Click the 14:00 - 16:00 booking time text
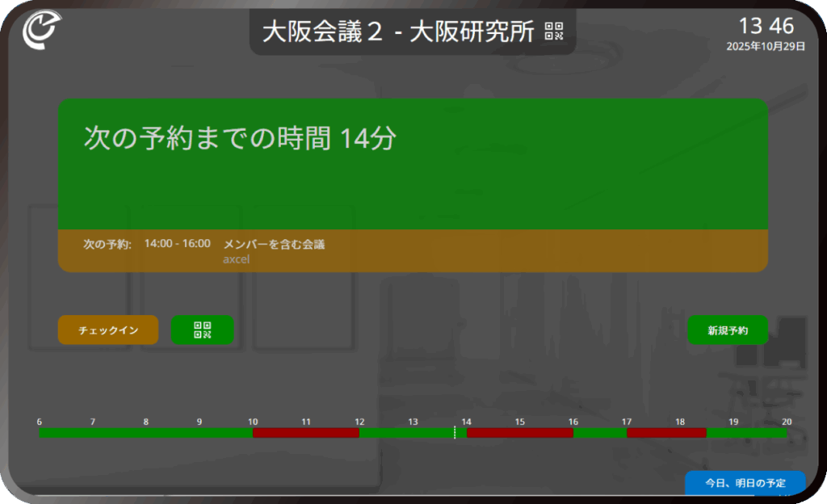 (178, 244)
